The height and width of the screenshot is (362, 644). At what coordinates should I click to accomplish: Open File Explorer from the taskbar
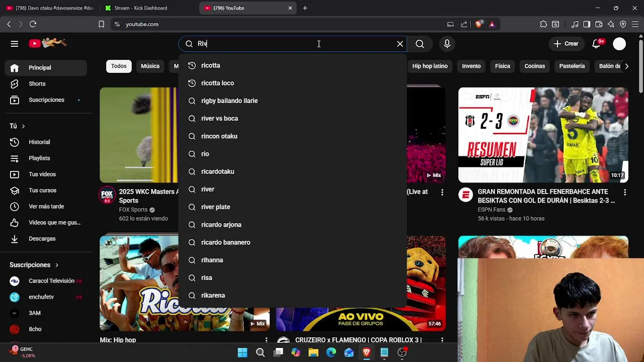pyautogui.click(x=313, y=352)
